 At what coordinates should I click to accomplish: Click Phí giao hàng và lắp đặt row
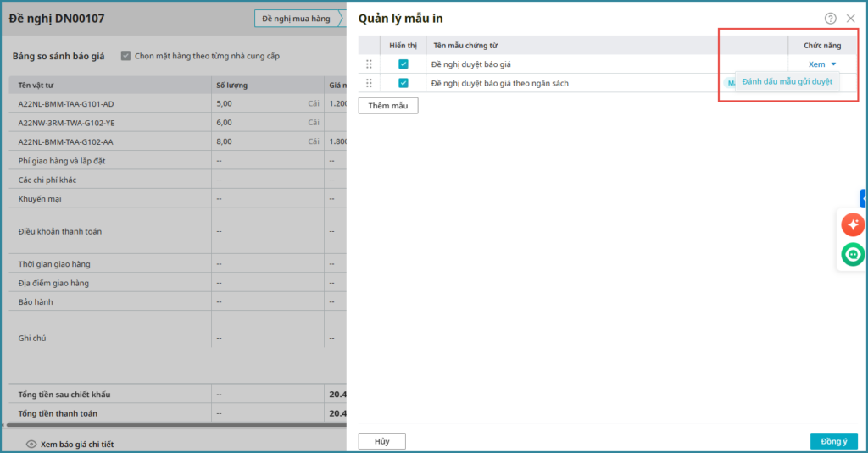pyautogui.click(x=178, y=160)
